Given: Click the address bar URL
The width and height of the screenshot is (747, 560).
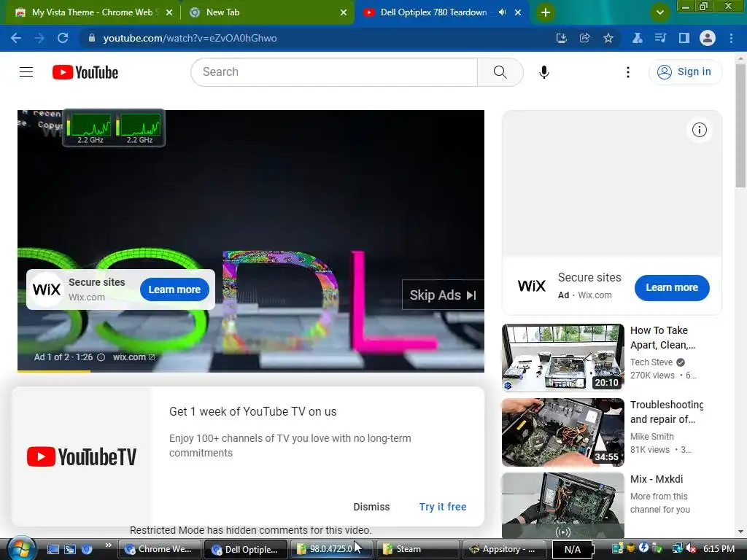Looking at the screenshot, I should [x=190, y=38].
